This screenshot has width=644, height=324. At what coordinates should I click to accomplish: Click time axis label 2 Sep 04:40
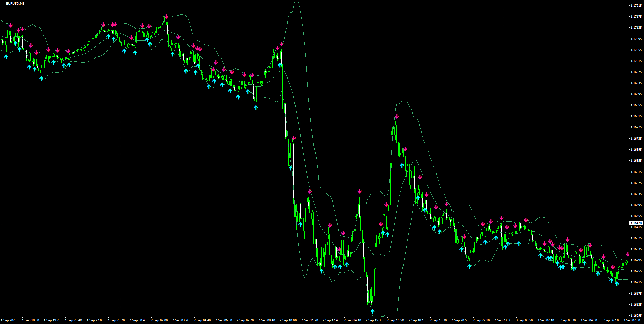click(202, 320)
